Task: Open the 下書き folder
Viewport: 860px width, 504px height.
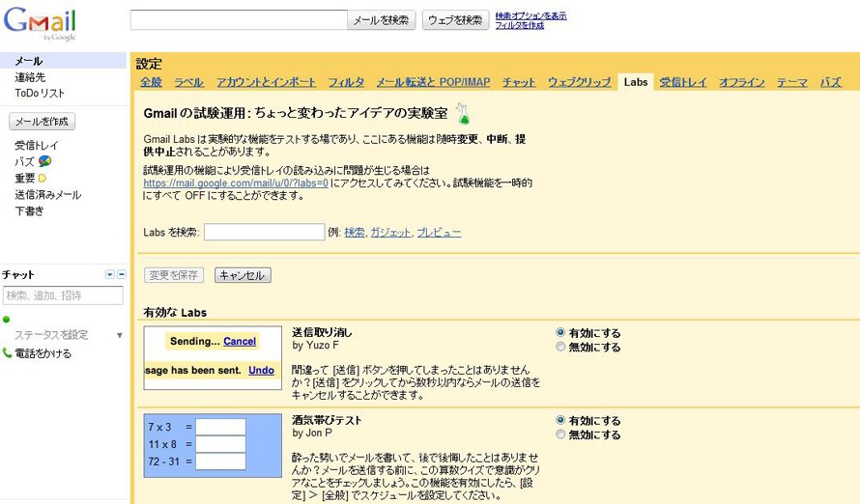Action: [x=29, y=210]
